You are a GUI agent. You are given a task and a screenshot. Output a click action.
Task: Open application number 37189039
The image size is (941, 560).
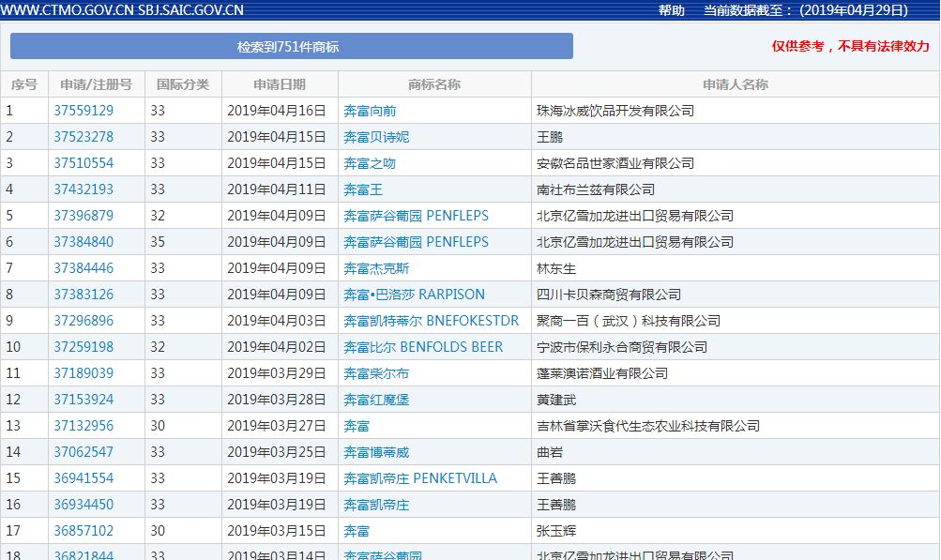[87, 372]
